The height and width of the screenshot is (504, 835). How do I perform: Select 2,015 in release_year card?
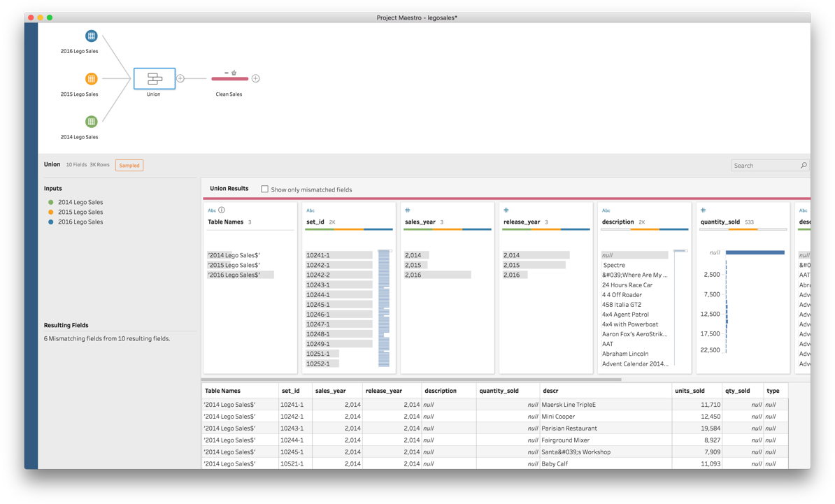[534, 265]
